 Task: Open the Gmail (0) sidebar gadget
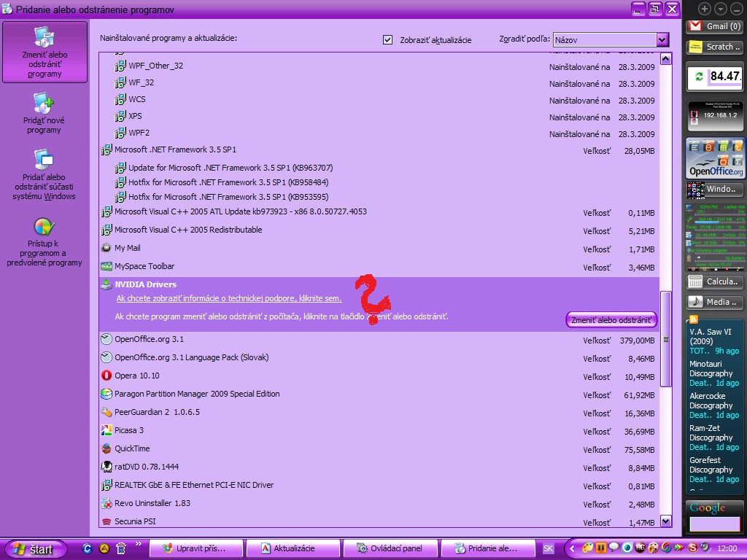[715, 26]
